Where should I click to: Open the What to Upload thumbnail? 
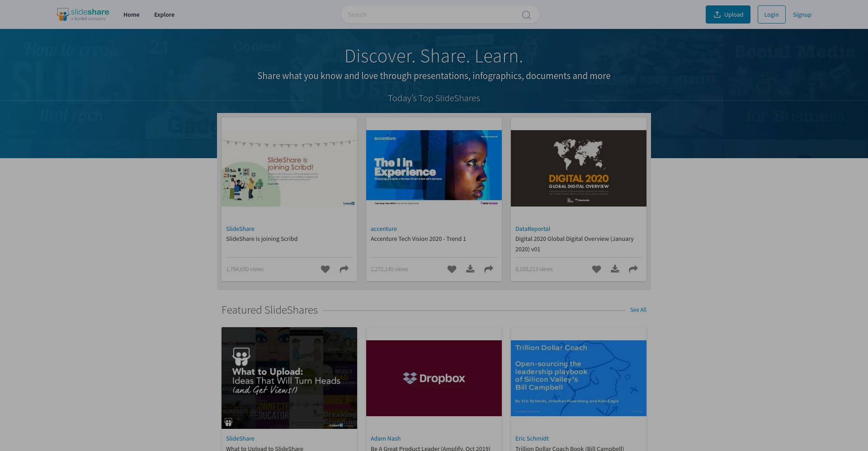coord(289,378)
